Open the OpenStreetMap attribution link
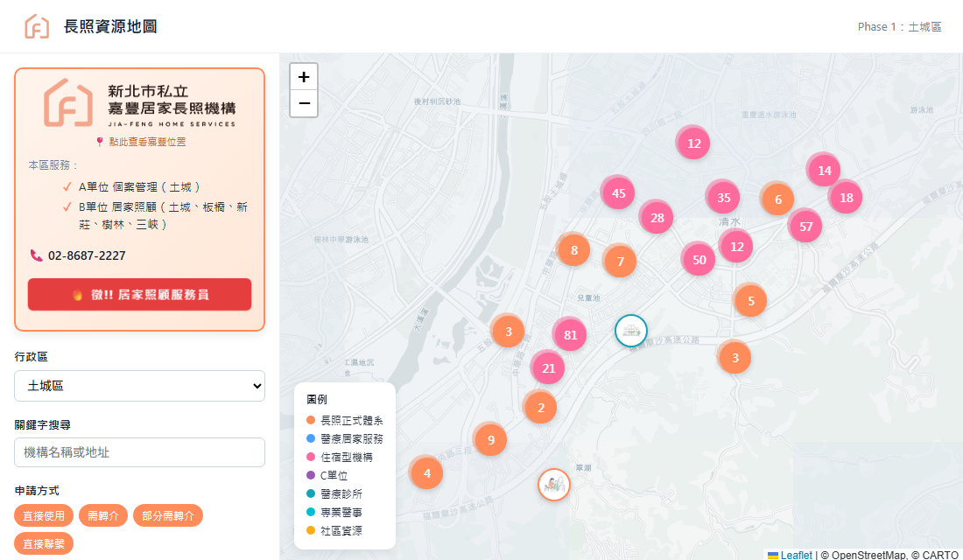 click(868, 555)
